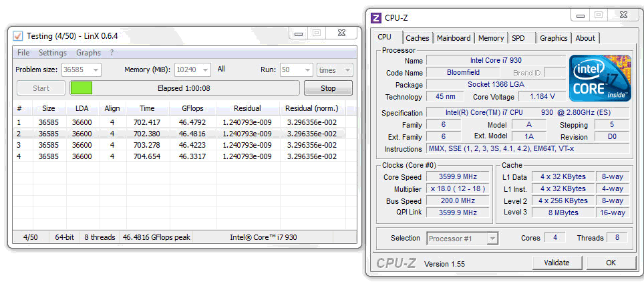The image size is (644, 282).
Task: Open the Settings menu in LinX
Action: pos(53,53)
